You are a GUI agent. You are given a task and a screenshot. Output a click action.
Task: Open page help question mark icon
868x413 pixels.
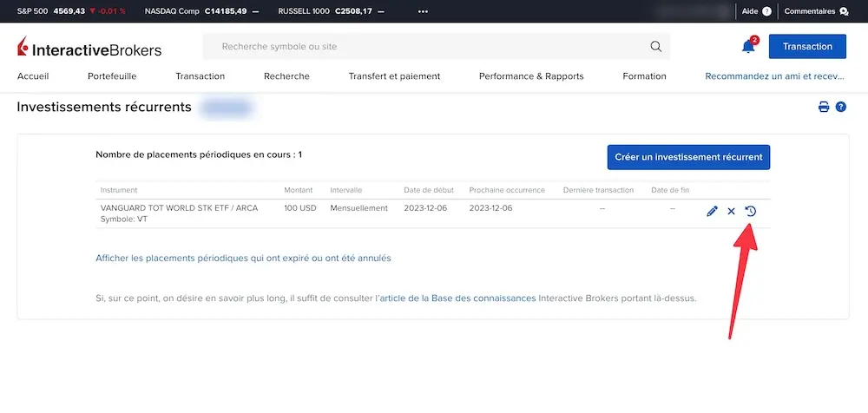(x=841, y=107)
